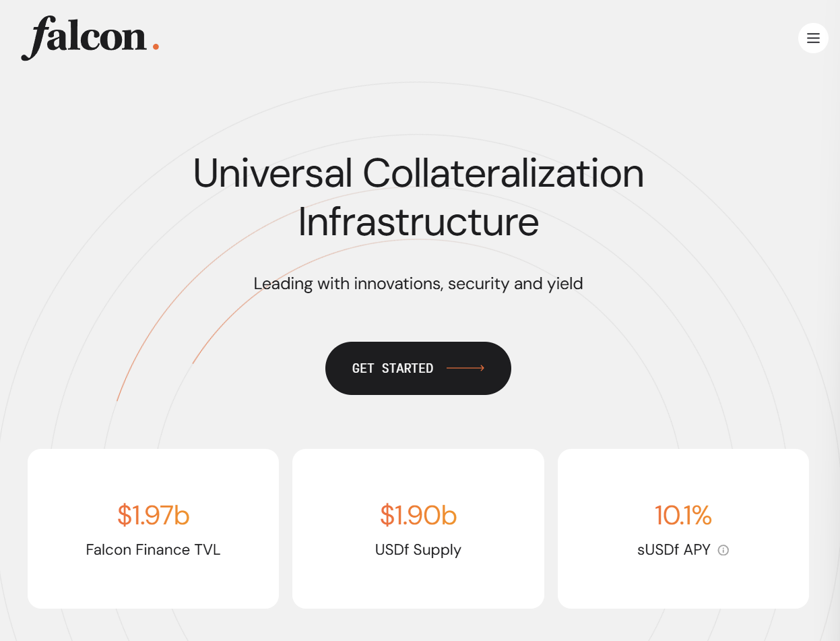840x641 pixels.
Task: Click the $1.90b supply figure
Action: [418, 515]
